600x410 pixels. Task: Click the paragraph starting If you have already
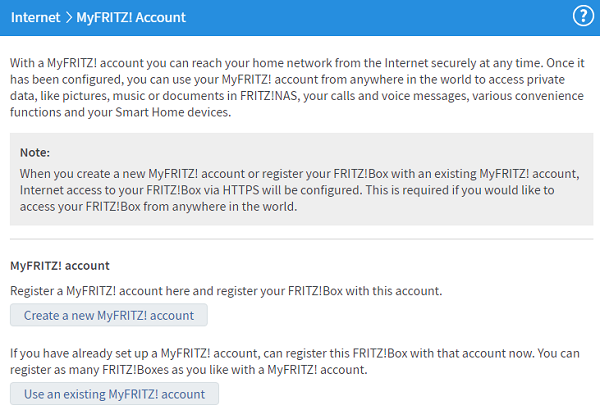pos(295,361)
